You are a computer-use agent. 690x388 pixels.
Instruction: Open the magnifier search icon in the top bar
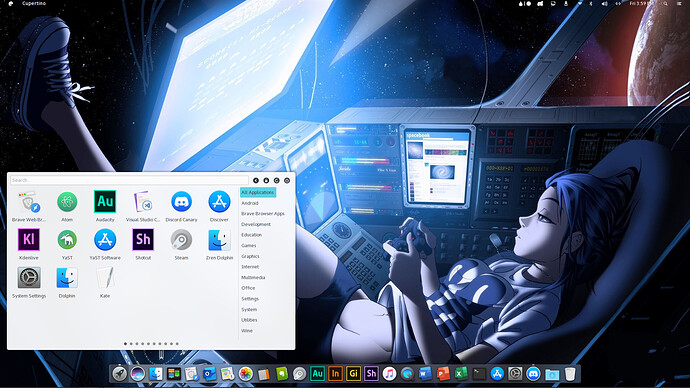coord(666,4)
